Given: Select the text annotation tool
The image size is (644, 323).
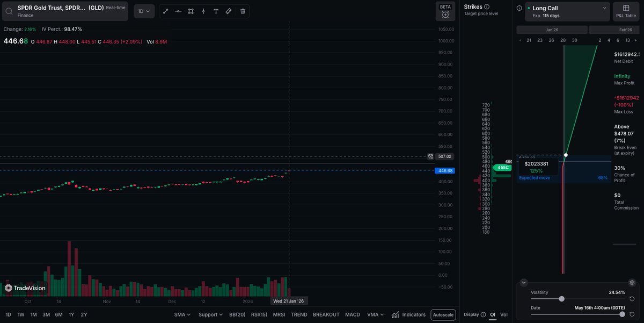Looking at the screenshot, I should [216, 11].
